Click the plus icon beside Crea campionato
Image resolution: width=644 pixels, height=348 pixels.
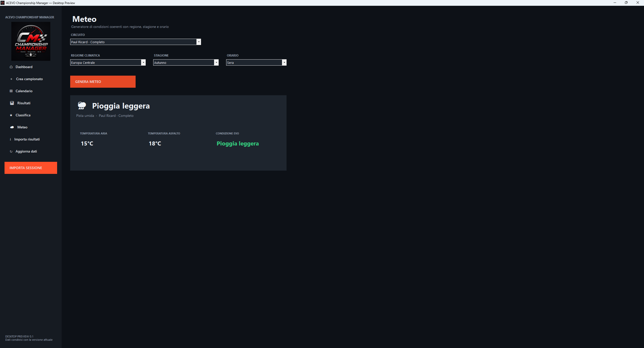(x=11, y=79)
